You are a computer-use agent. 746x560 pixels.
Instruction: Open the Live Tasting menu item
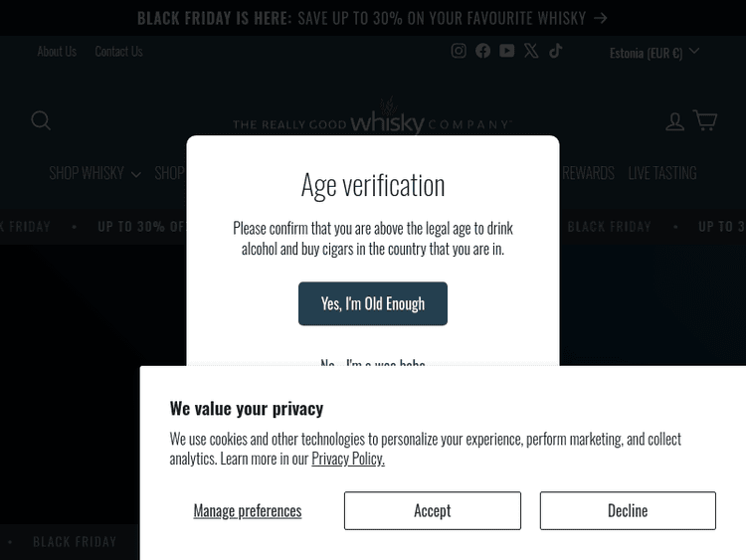[x=661, y=173]
